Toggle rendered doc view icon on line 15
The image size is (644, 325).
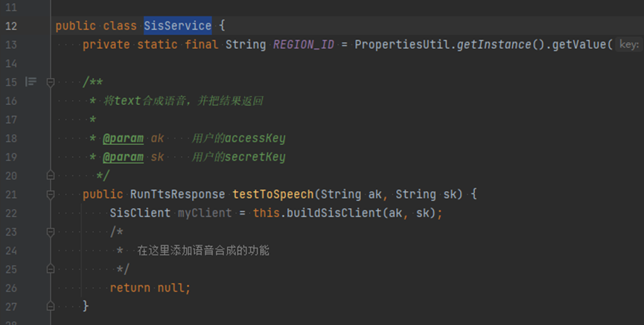(x=31, y=82)
